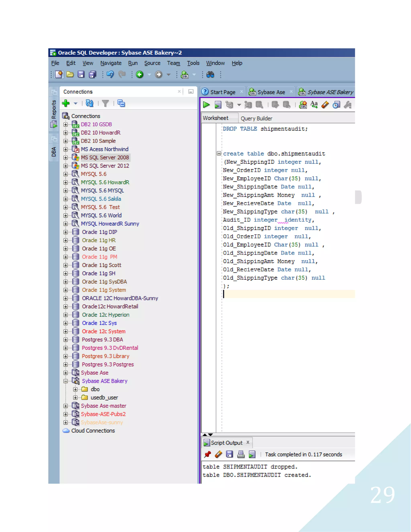This screenshot has height=532, width=411.
Task: Collapse the create table code block
Action: [x=219, y=153]
